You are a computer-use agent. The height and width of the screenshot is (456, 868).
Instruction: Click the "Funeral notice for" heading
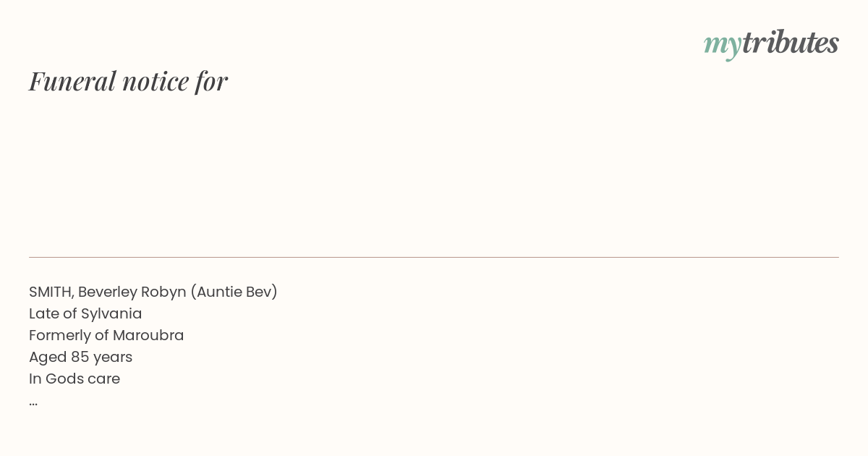pos(128,81)
